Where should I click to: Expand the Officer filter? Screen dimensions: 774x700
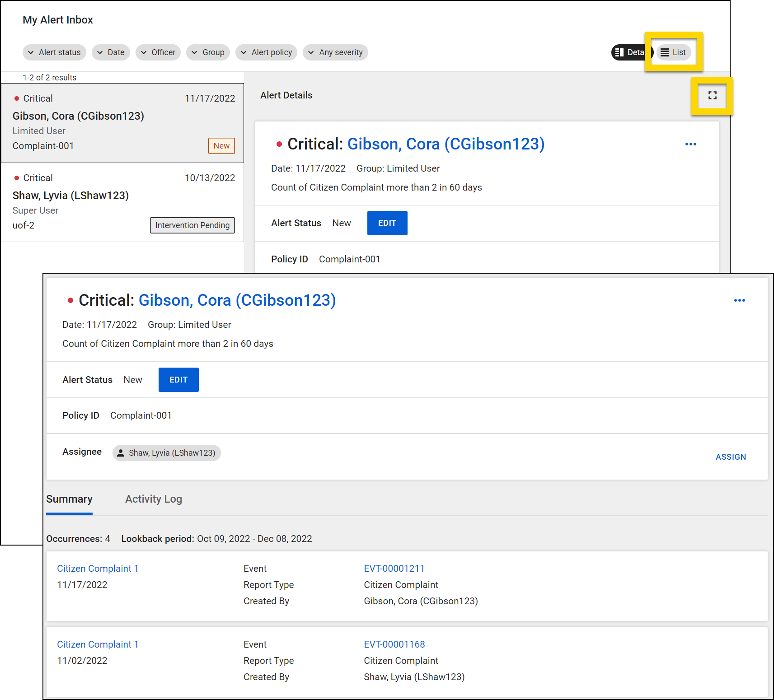coord(158,52)
